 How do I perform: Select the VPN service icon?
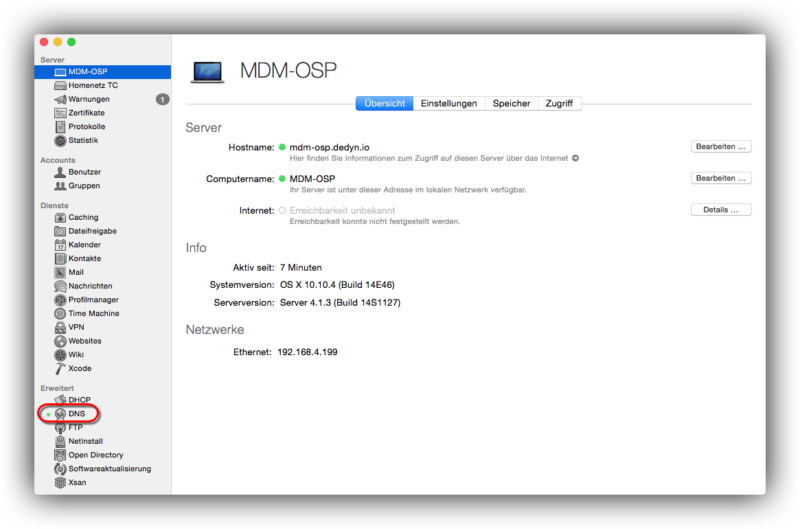tap(60, 328)
